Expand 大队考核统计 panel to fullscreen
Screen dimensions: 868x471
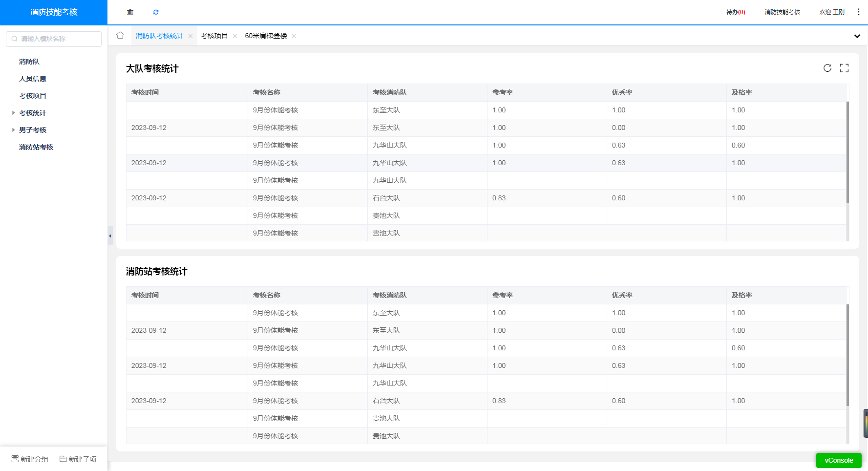pos(844,68)
